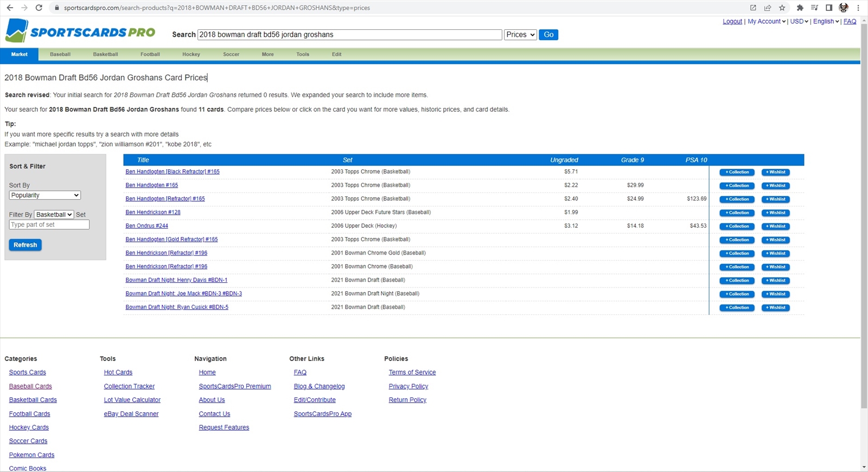This screenshot has height=472, width=868.
Task: Open Bowman Draft Night Henry Davis link
Action: tap(176, 280)
